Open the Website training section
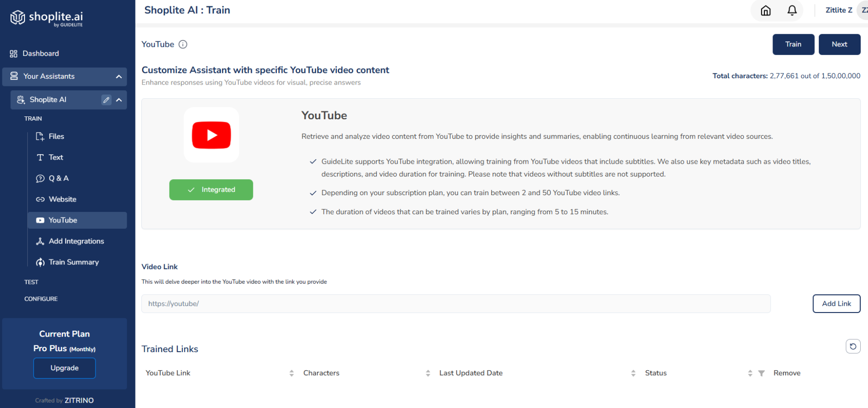The width and height of the screenshot is (868, 408). coord(62,199)
